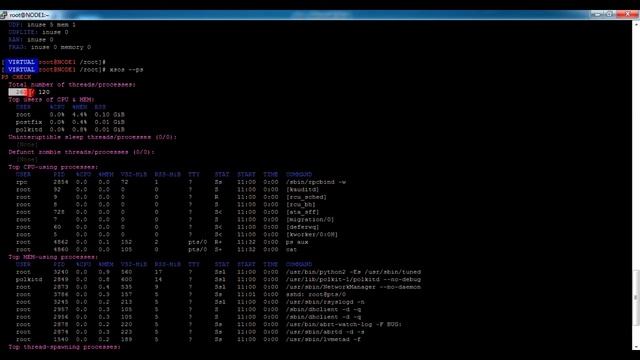Screen dimensions: 640x360
Task: Open the PuTTY system menu icon
Action: (4, 15)
